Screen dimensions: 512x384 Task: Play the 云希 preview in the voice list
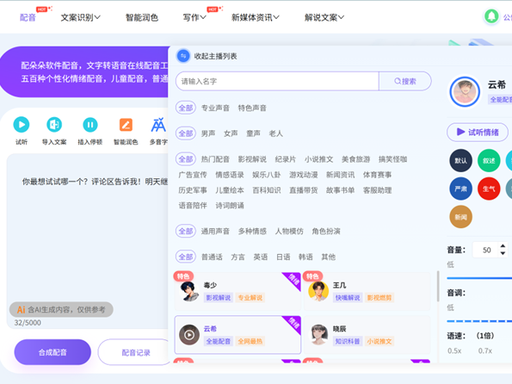click(x=189, y=334)
